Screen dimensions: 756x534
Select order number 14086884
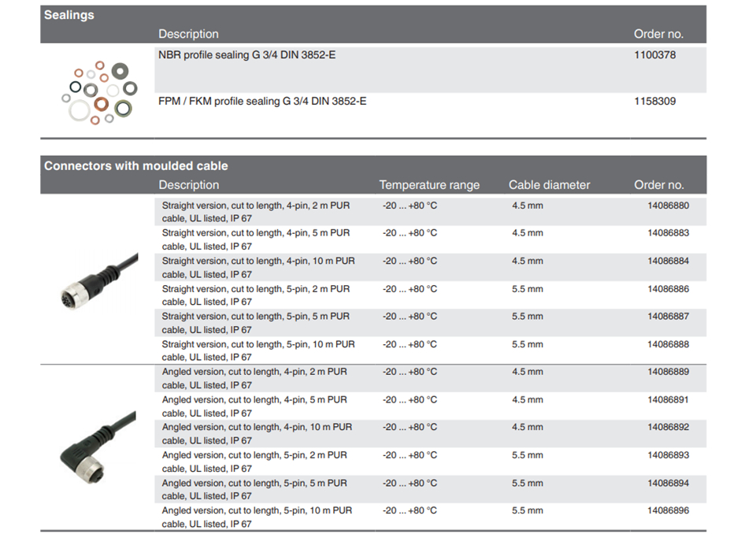[669, 261]
